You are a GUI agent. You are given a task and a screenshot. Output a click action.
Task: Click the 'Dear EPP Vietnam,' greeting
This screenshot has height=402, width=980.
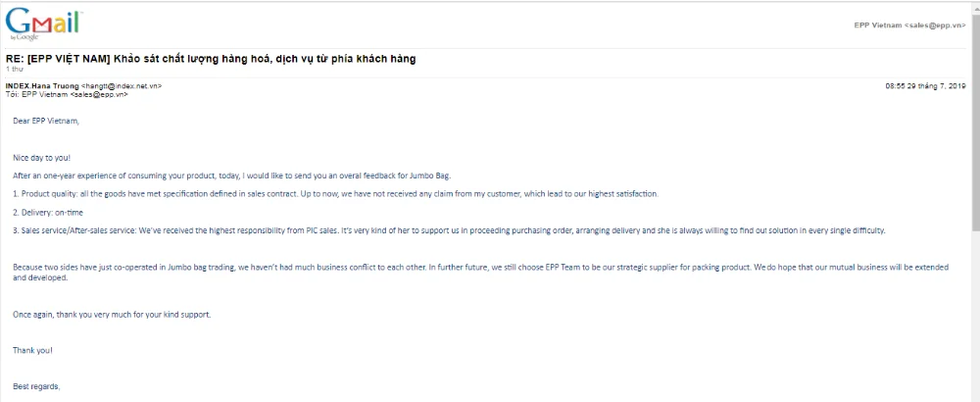pos(46,121)
